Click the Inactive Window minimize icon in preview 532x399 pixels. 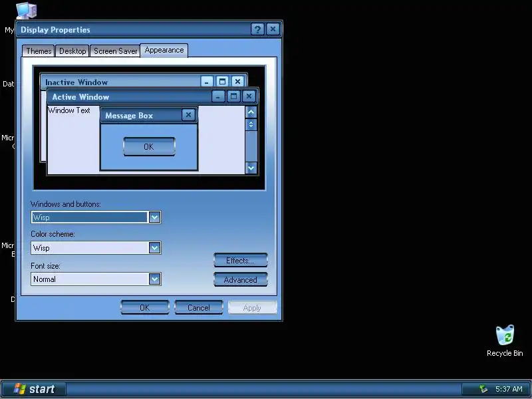207,82
